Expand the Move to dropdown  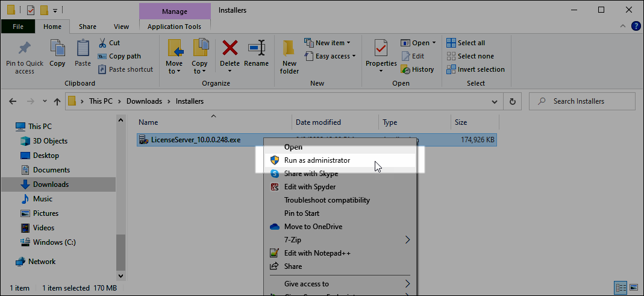[174, 71]
